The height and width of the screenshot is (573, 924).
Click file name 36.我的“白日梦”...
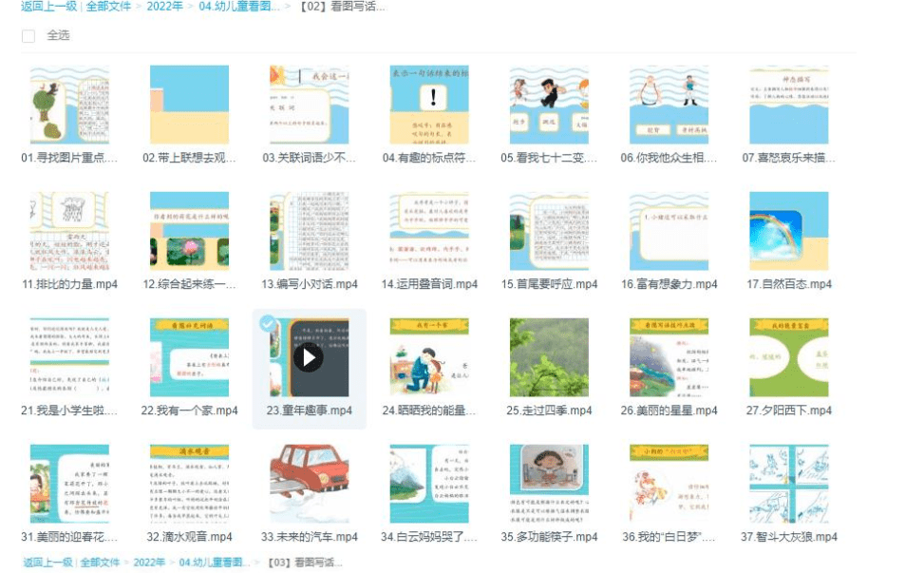(x=669, y=537)
